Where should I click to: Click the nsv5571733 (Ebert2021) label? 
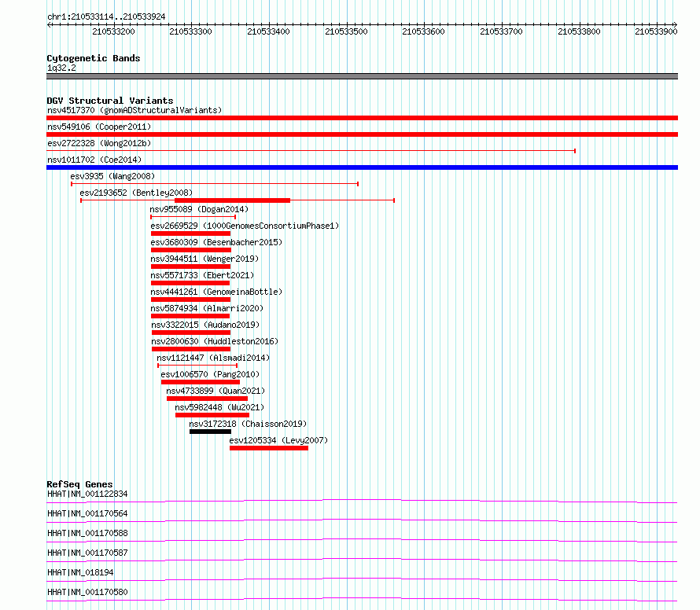202,275
